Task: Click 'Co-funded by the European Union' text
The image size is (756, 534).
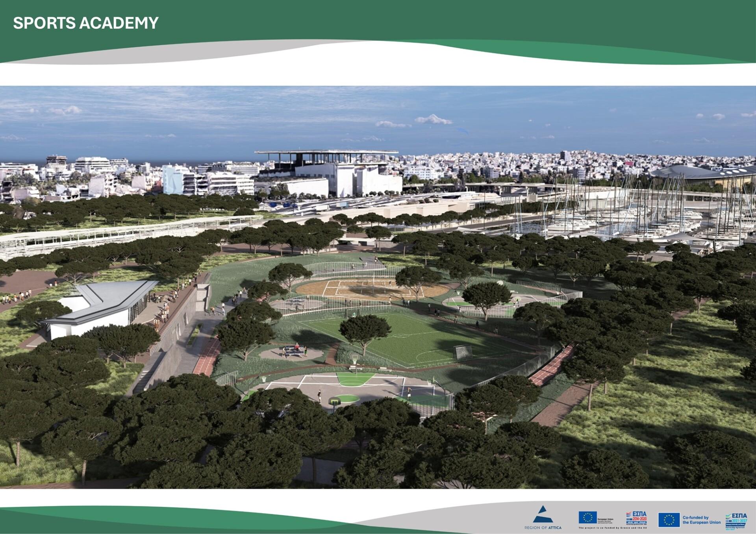Action: [x=701, y=520]
